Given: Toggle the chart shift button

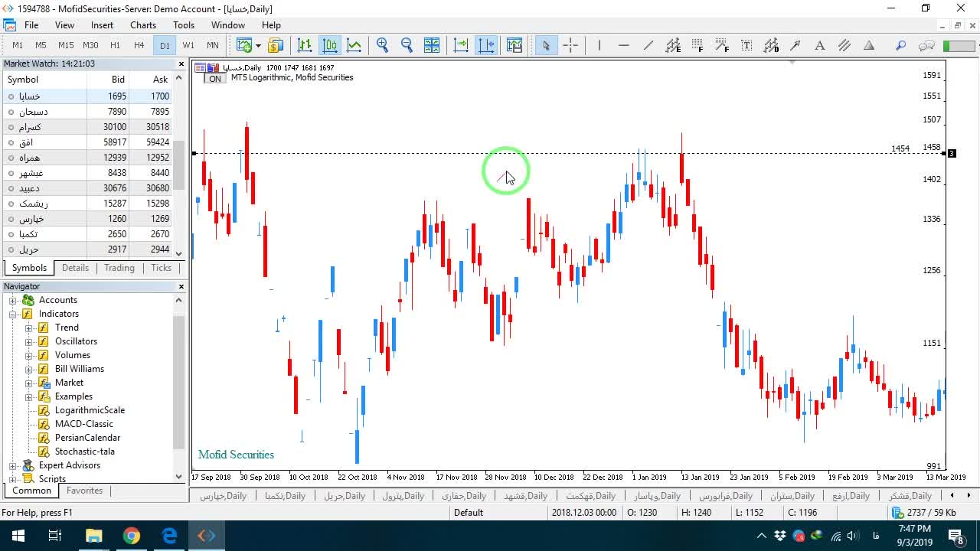Looking at the screenshot, I should click(x=486, y=45).
